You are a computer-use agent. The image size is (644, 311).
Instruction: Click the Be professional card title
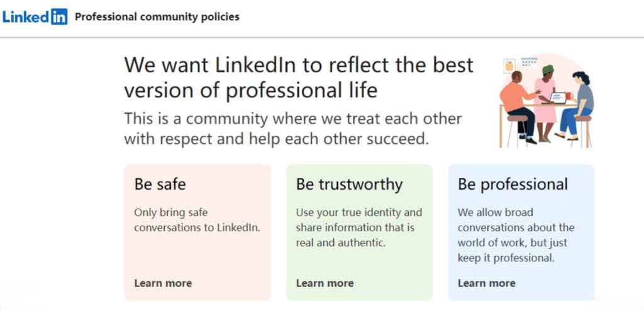(x=513, y=185)
